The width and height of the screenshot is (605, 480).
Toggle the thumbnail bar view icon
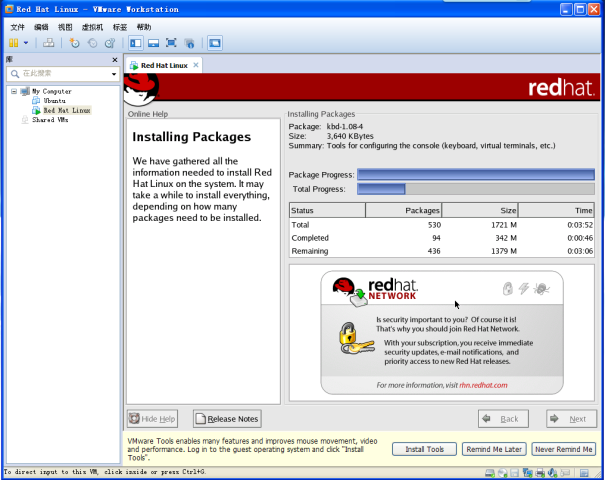coord(154,43)
